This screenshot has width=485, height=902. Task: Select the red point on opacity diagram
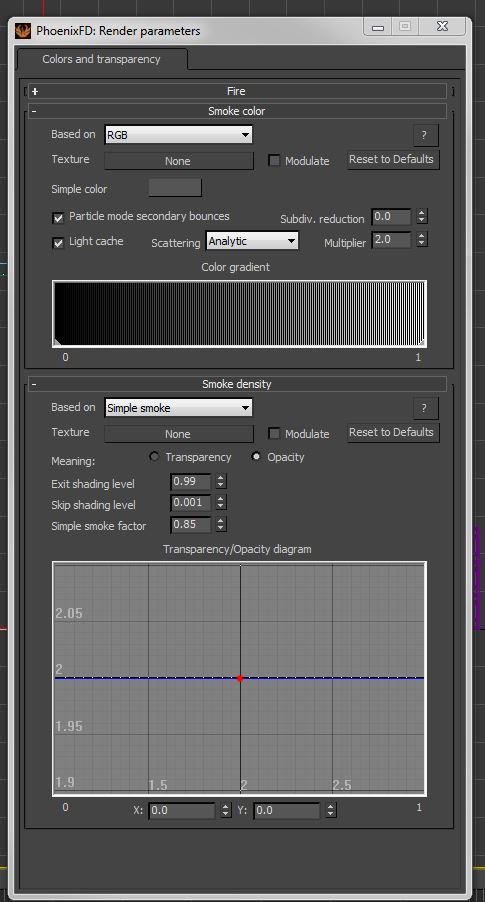(x=240, y=679)
